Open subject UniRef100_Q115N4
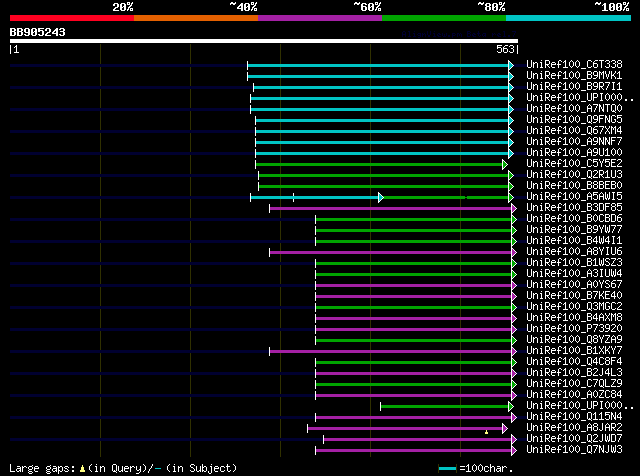640x476 pixels. click(574, 417)
